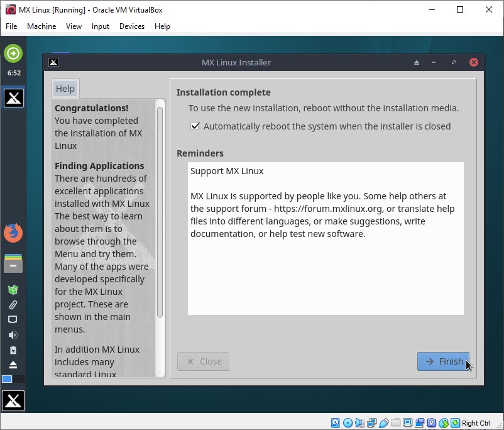Click VirtualBox display status icon
Viewport: 504px width, 430px height.
408,422
